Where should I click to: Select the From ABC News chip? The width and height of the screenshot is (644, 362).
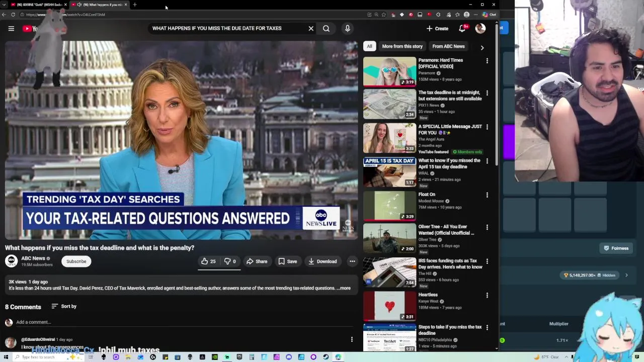click(448, 46)
